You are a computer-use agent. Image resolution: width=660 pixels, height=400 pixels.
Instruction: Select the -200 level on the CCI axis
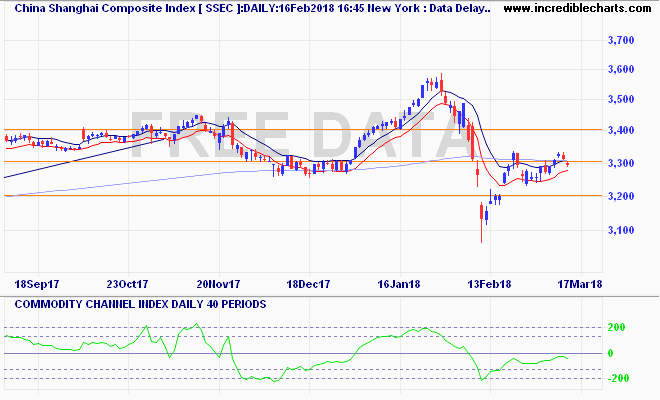pyautogui.click(x=617, y=379)
